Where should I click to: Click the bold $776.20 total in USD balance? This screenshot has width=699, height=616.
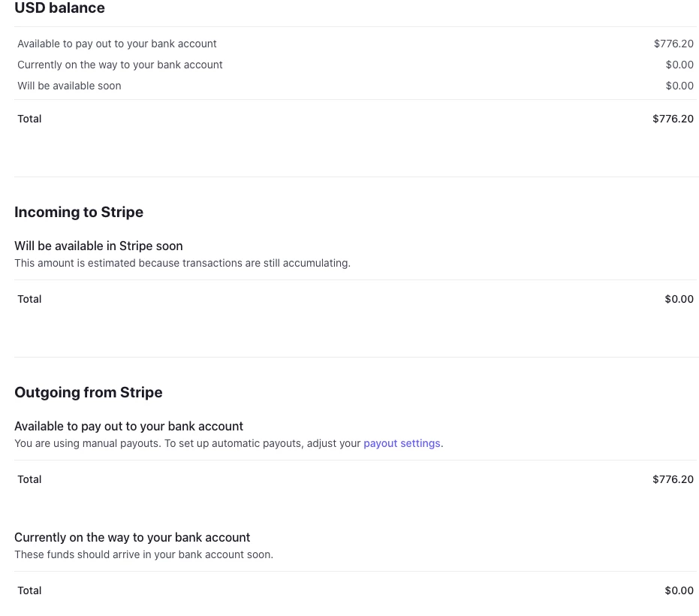coord(673,119)
